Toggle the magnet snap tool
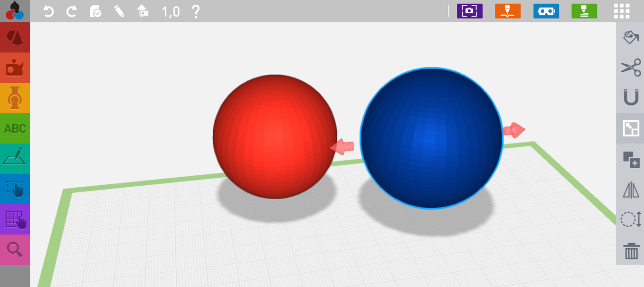 [631, 98]
